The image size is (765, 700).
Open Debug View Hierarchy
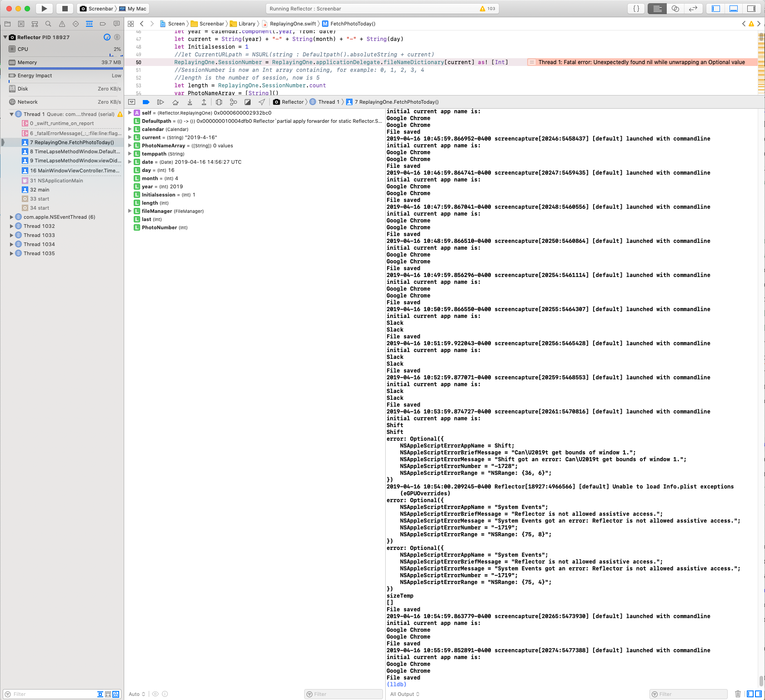click(219, 102)
